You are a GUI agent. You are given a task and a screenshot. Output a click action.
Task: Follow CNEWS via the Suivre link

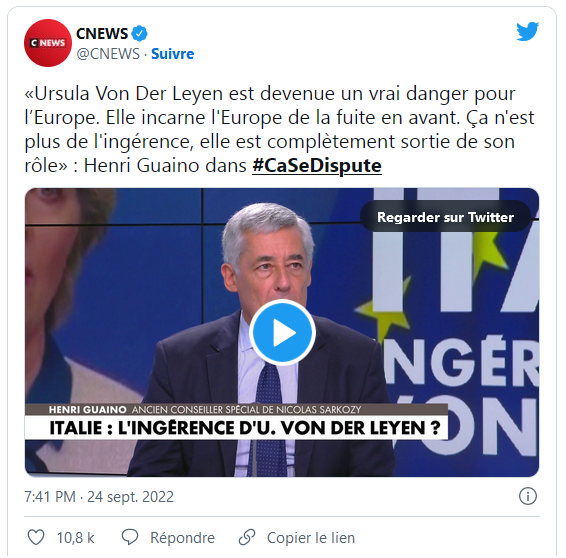173,54
